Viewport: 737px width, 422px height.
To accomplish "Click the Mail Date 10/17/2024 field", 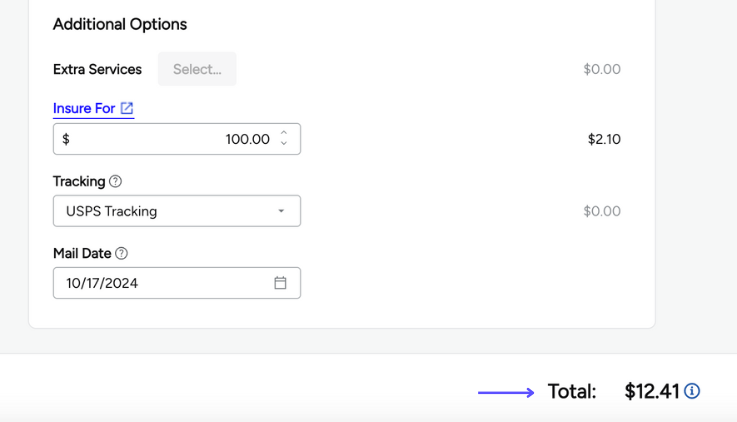I will point(160,283).
